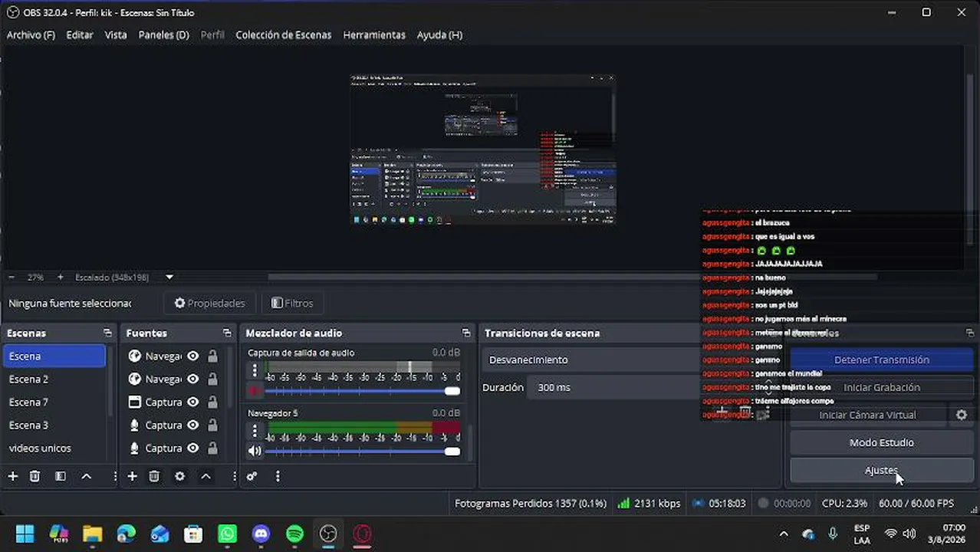The image size is (980, 552).
Task: Open the Archivo menu
Action: 31,34
